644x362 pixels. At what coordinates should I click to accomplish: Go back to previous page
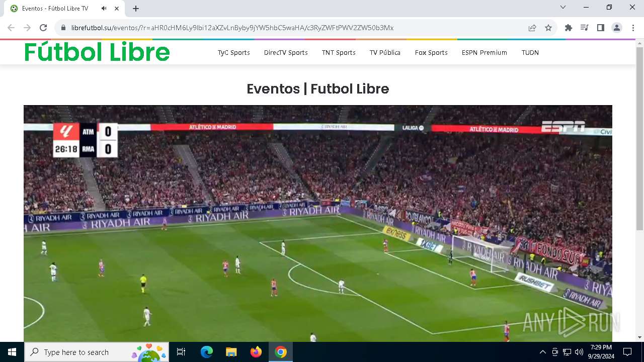click(11, 28)
